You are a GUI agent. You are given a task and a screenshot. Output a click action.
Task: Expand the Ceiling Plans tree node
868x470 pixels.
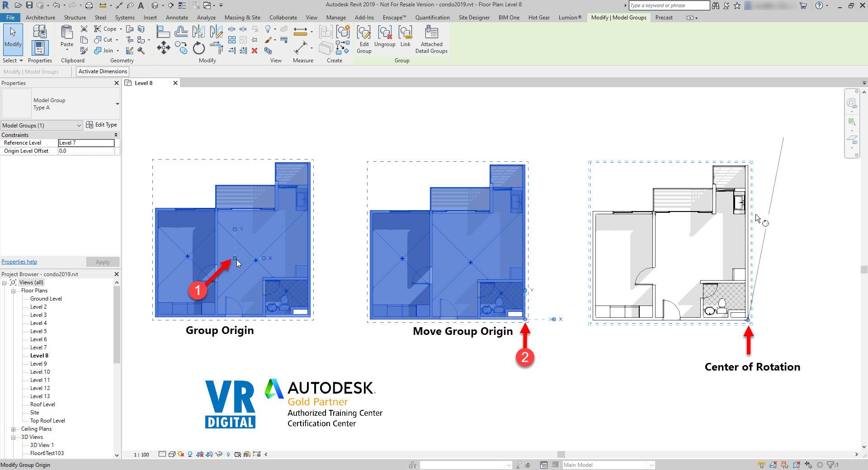click(14, 429)
